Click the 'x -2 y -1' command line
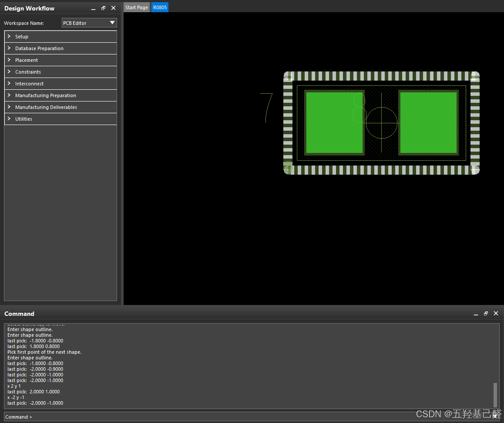The height and width of the screenshot is (423, 504). [x=16, y=397]
